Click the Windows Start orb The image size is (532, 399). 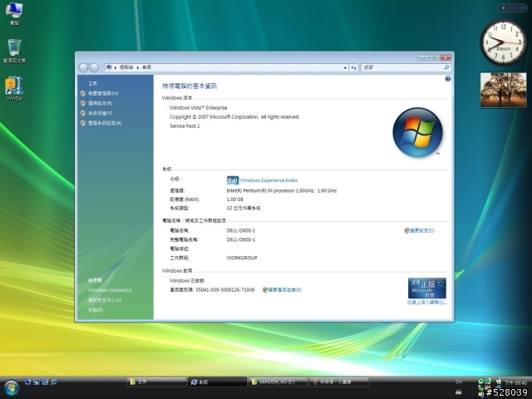[x=11, y=388]
